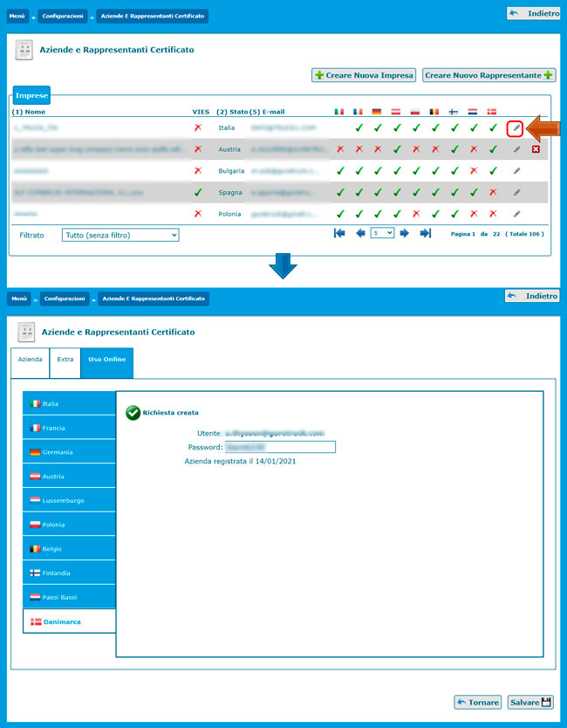The width and height of the screenshot is (567, 728).
Task: Click the Poland flag column header
Action: 415,112
